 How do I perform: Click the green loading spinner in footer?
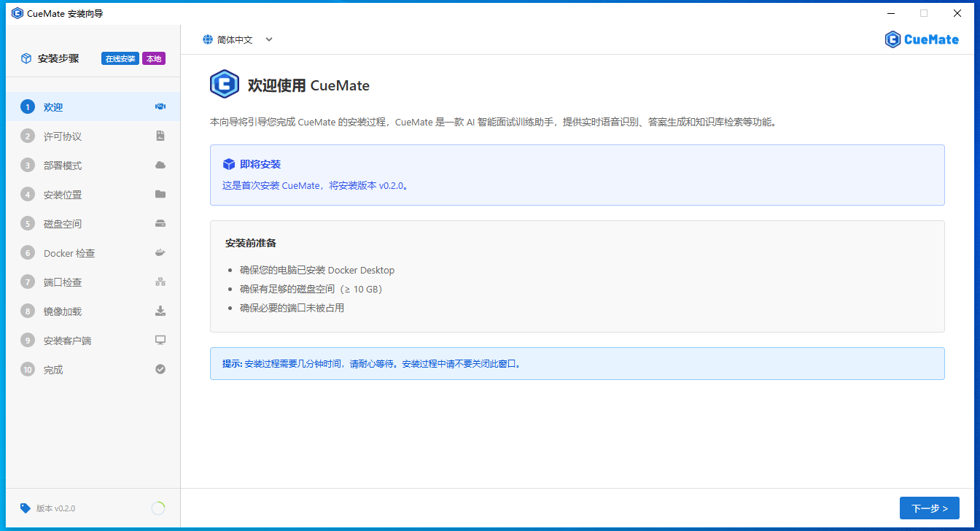157,508
